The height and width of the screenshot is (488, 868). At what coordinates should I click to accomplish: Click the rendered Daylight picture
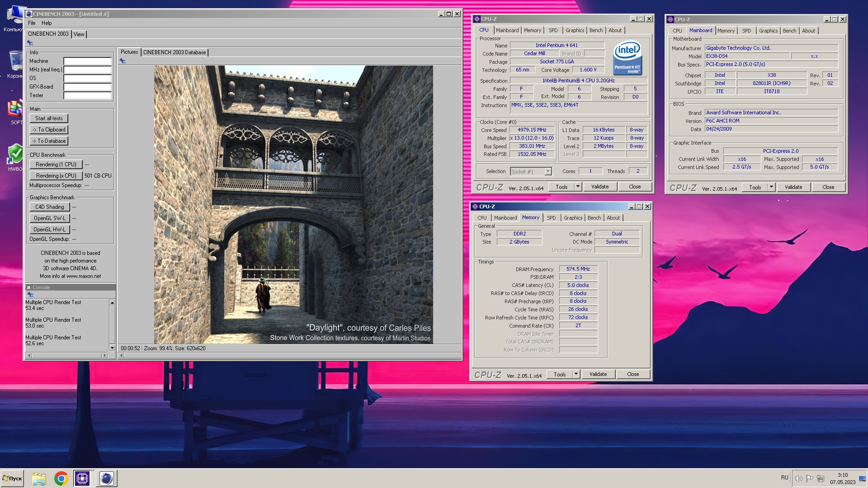click(x=293, y=205)
